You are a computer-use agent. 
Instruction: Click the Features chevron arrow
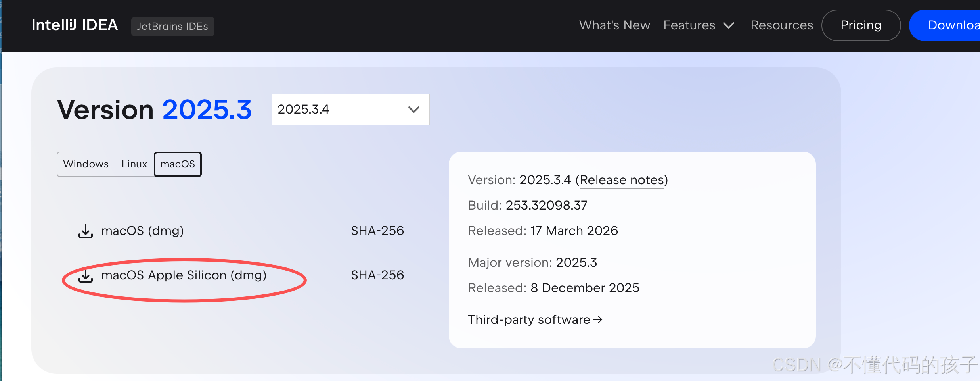(x=729, y=26)
